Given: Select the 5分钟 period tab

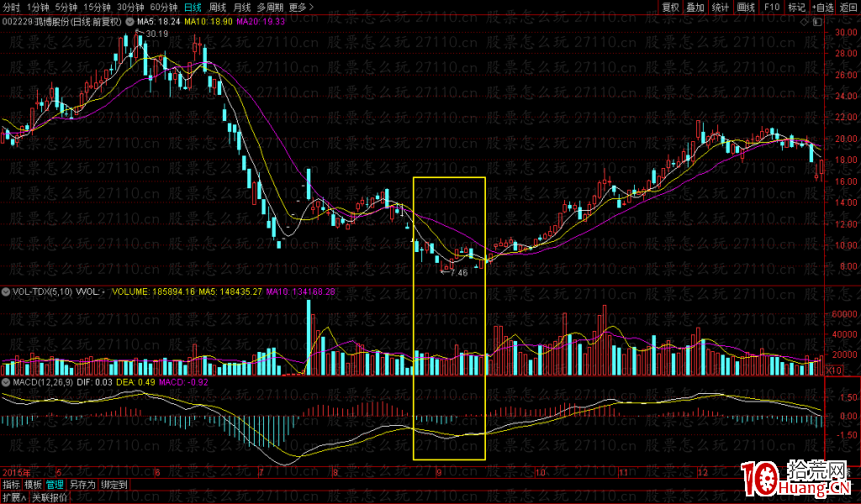Looking at the screenshot, I should [x=66, y=7].
